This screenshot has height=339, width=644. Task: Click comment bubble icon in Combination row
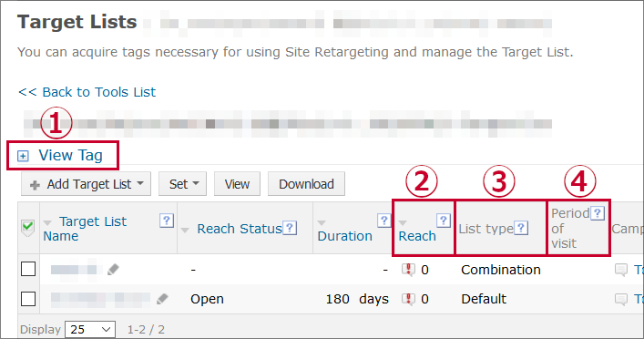point(621,270)
